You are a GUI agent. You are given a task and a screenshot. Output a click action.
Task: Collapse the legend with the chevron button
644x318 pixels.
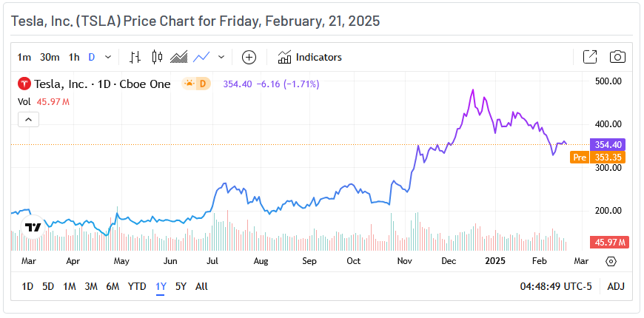pos(27,119)
